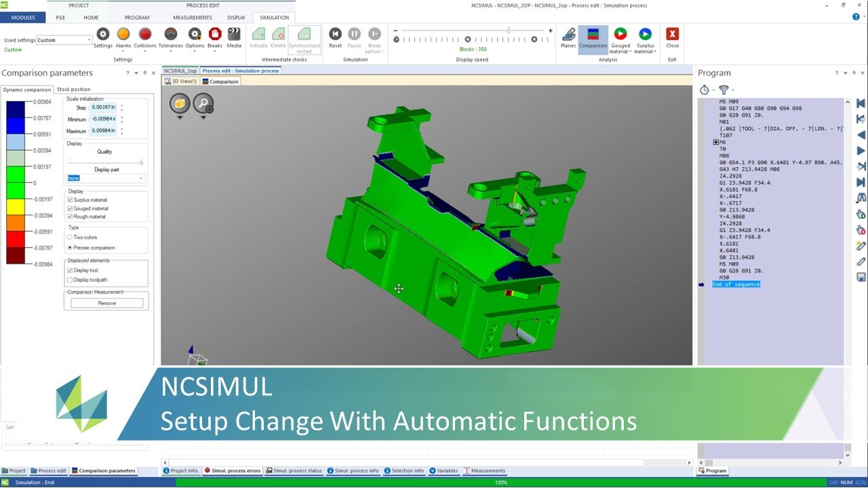
Task: Toggle Gouged material checkbox
Action: click(70, 209)
